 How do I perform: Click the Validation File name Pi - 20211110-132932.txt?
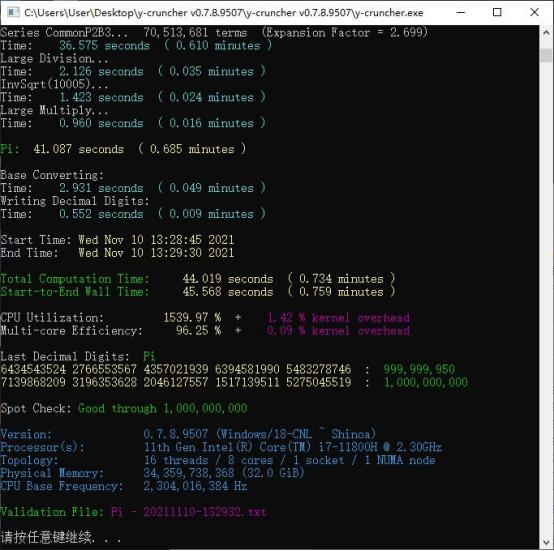(x=189, y=512)
